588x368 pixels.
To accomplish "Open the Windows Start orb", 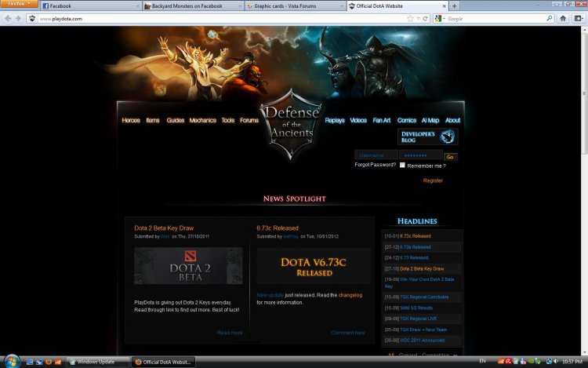I will (12, 362).
